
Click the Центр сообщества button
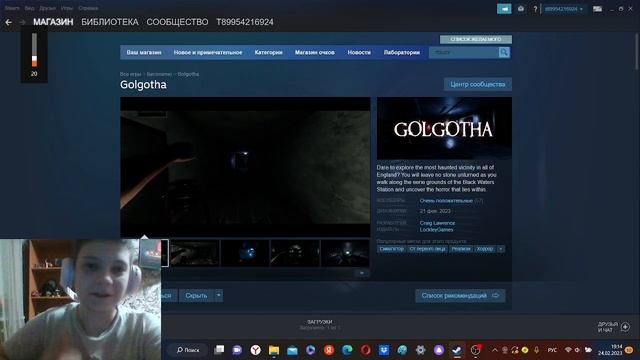click(478, 84)
